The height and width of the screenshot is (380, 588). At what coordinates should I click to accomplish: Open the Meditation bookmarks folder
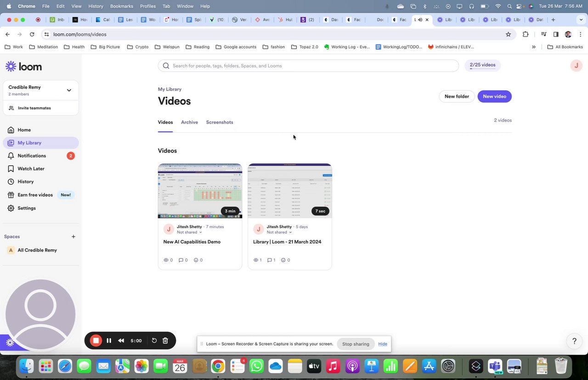[x=43, y=47]
